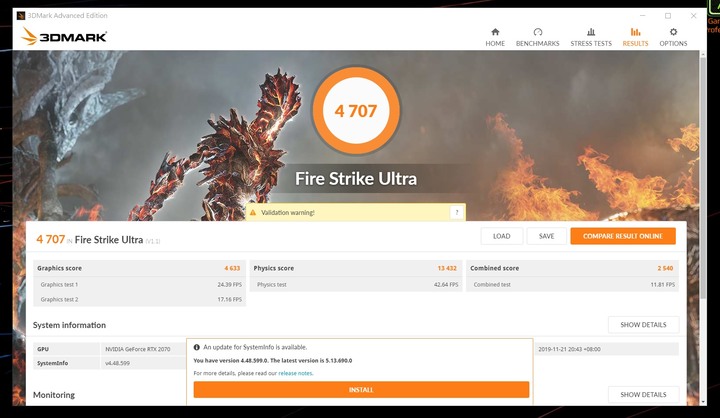The width and height of the screenshot is (720, 418).
Task: Open the Stress Tests tab
Action: click(591, 37)
